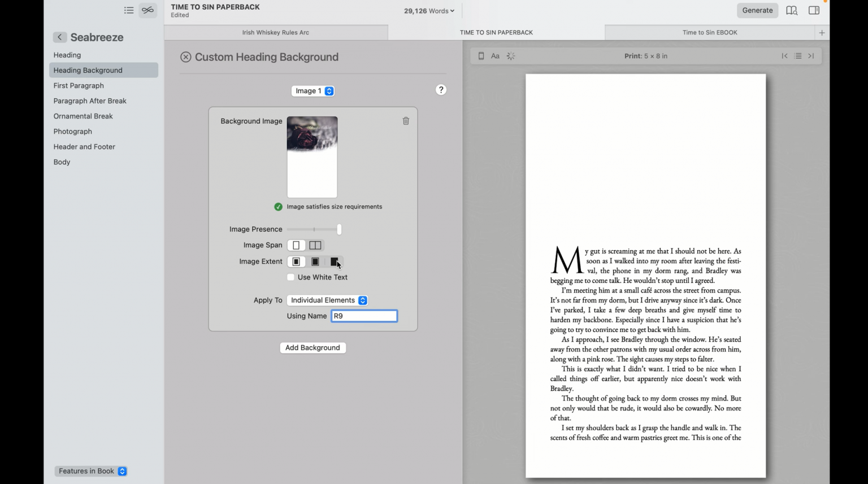Click the Aa text size icon in preview
Viewport: 868px width, 484px height.
coord(495,55)
